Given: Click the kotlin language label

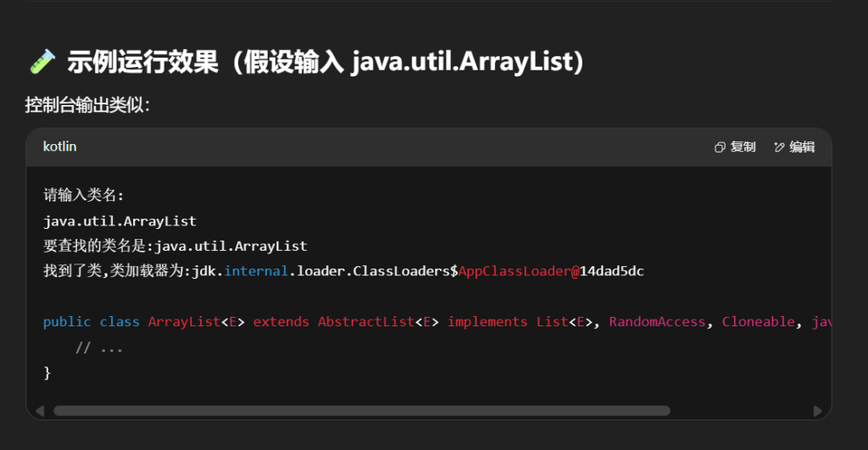Looking at the screenshot, I should (x=60, y=147).
